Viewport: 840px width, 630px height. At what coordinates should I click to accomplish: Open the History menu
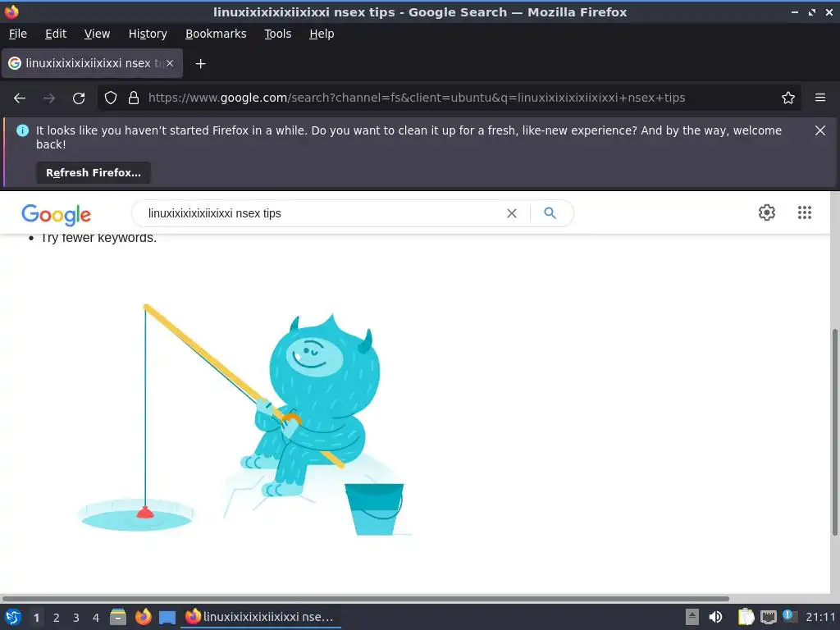pyautogui.click(x=148, y=34)
